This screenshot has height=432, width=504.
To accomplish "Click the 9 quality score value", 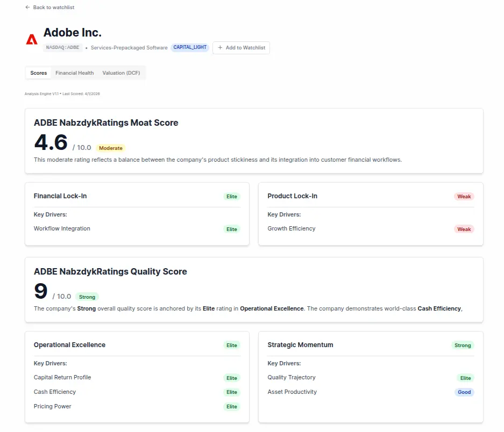I will [x=41, y=291].
